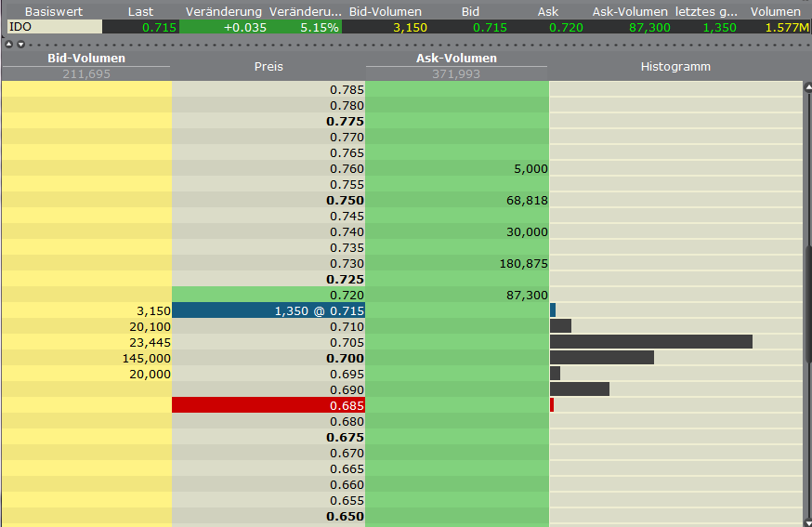Click the bold 0.725 price row
This screenshot has width=812, height=527.
coord(268,280)
